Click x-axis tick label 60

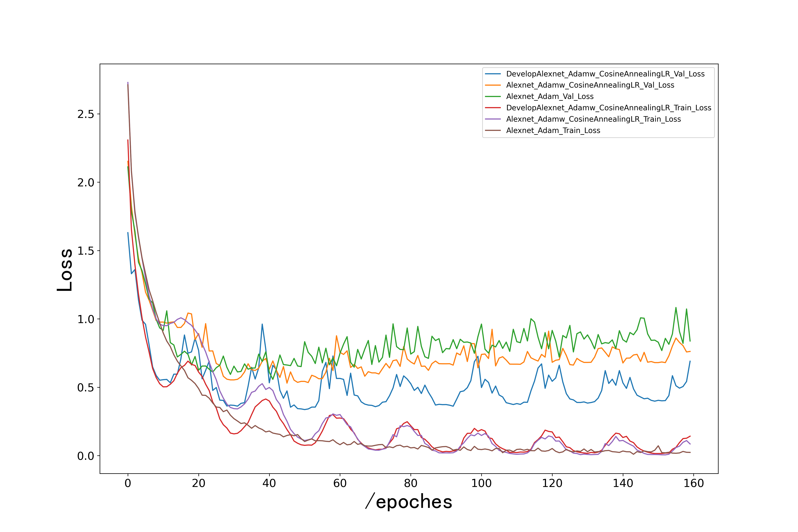(340, 483)
